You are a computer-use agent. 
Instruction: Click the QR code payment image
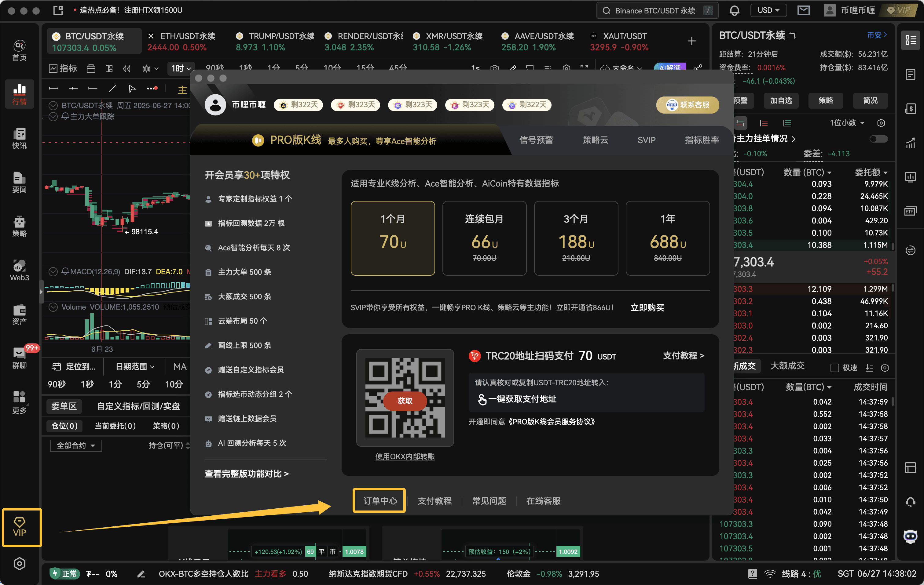(405, 398)
